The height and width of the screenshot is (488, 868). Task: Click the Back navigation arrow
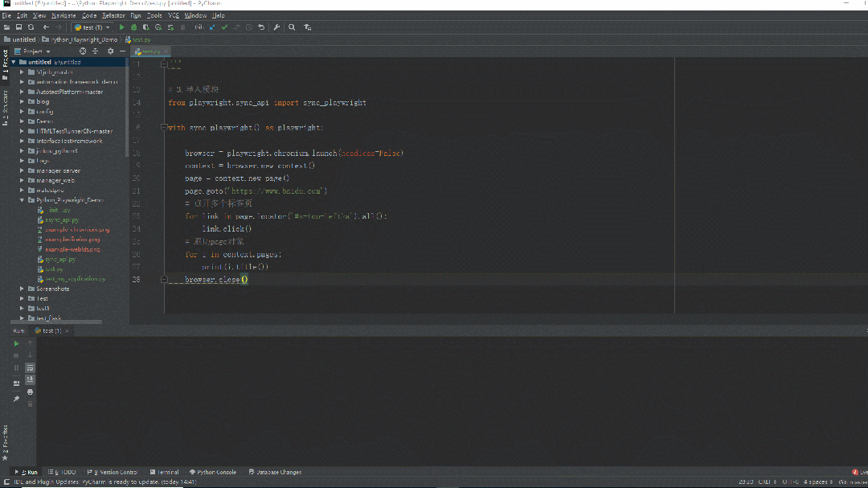coord(46,27)
